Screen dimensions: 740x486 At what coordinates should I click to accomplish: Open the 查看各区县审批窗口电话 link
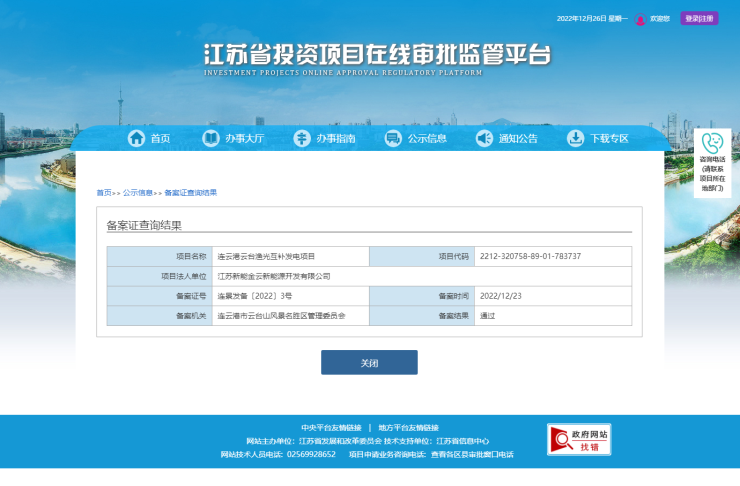[472, 454]
